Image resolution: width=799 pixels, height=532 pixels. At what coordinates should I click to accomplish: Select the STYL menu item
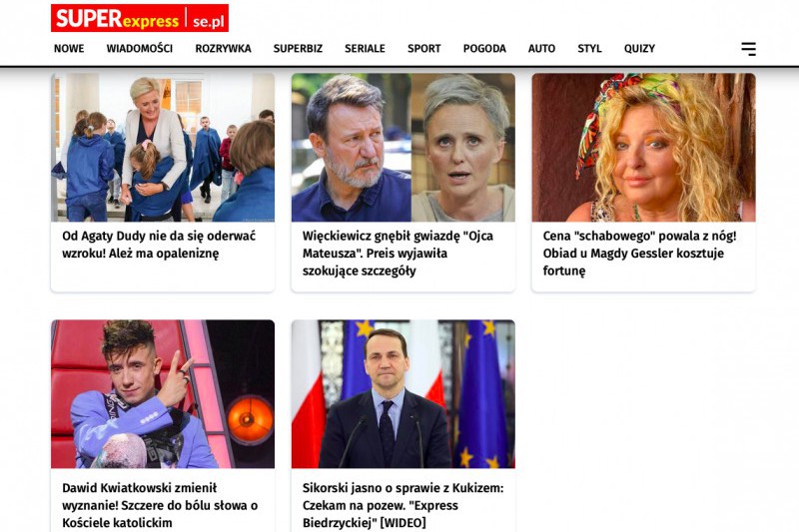pyautogui.click(x=589, y=48)
